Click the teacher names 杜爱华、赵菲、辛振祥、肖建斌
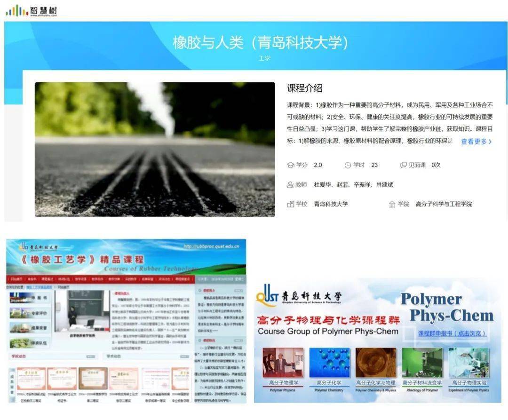 [353, 184]
